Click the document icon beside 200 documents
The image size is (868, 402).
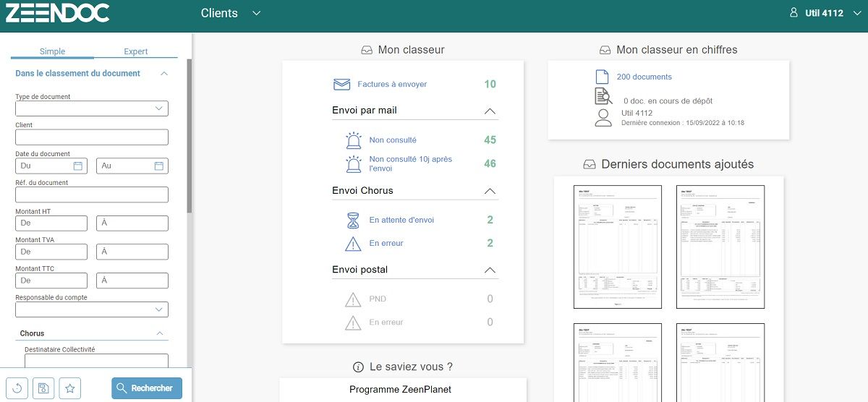pyautogui.click(x=602, y=77)
